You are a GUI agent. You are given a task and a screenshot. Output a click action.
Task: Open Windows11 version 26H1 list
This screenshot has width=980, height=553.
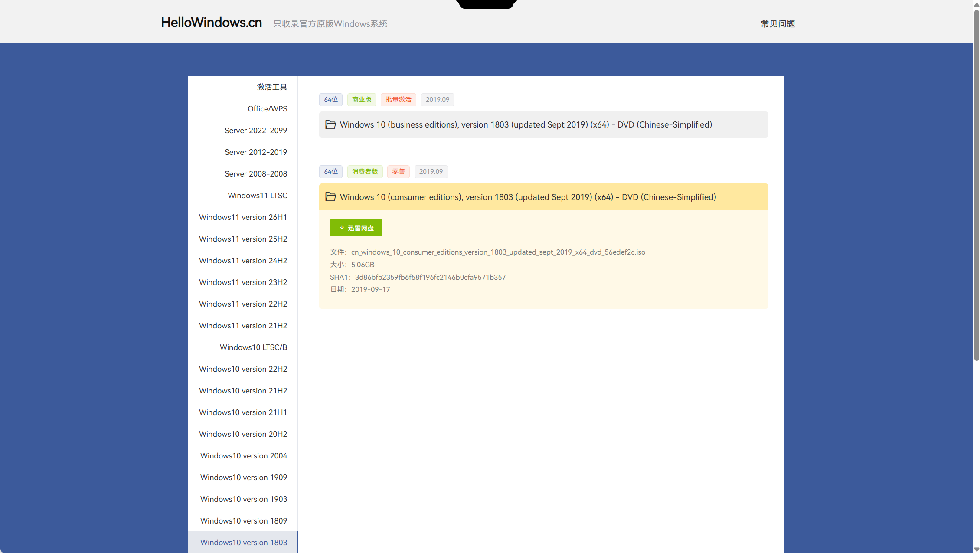point(243,217)
